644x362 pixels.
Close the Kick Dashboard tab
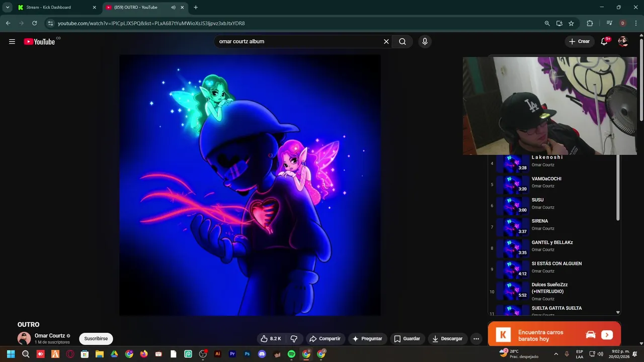tap(94, 8)
